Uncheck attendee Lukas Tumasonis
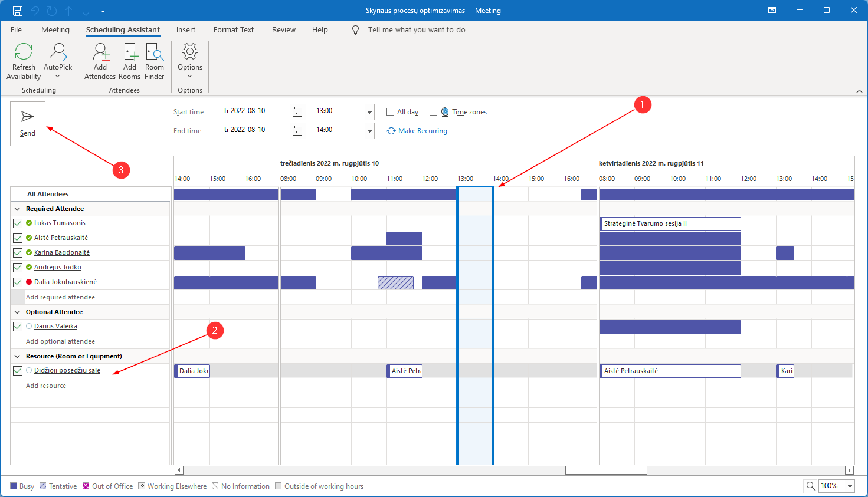 18,223
